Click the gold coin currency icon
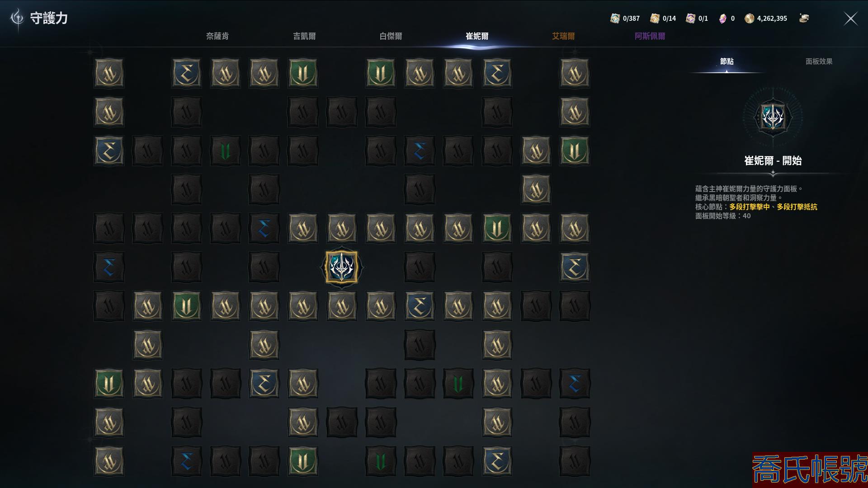Viewport: 868px width, 488px height. click(750, 19)
